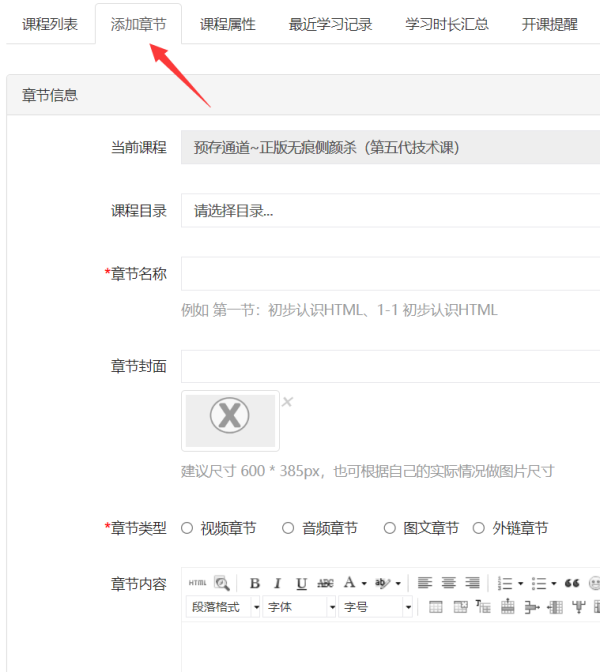The width and height of the screenshot is (600, 672).
Task: Expand ordered list style arrow
Action: point(520,584)
